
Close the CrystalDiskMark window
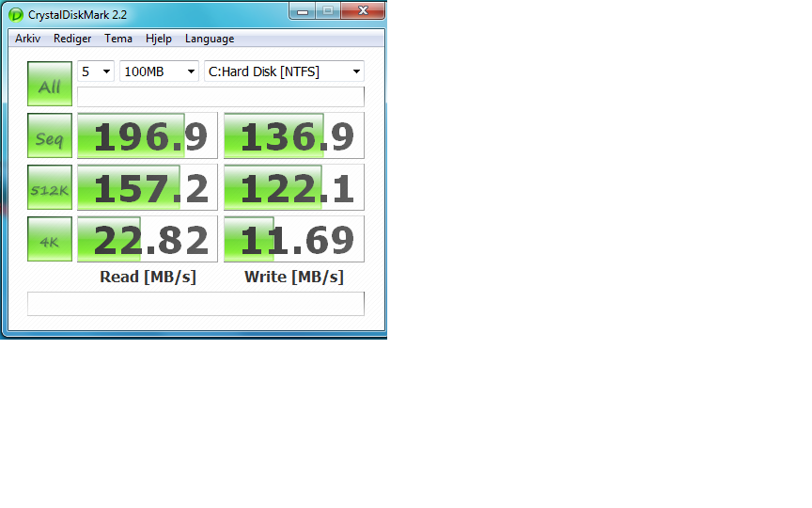[x=363, y=11]
